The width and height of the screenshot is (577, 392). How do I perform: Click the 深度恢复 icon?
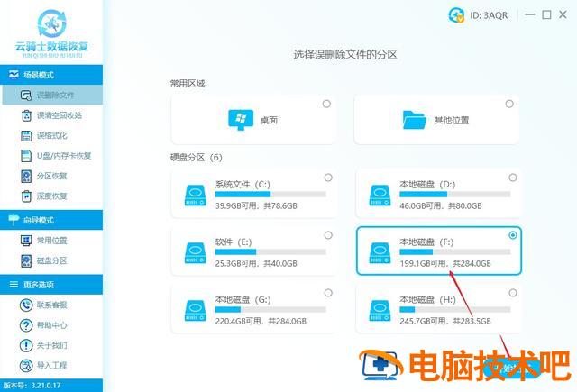(x=26, y=196)
